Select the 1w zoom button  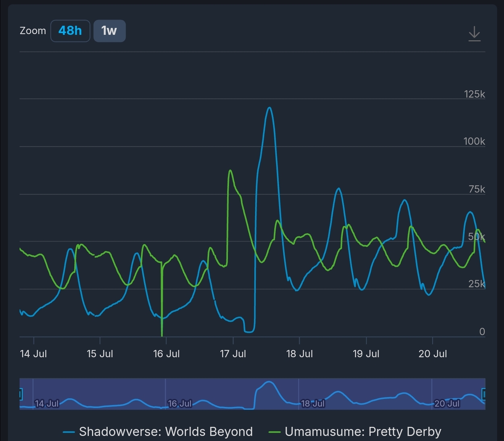109,31
